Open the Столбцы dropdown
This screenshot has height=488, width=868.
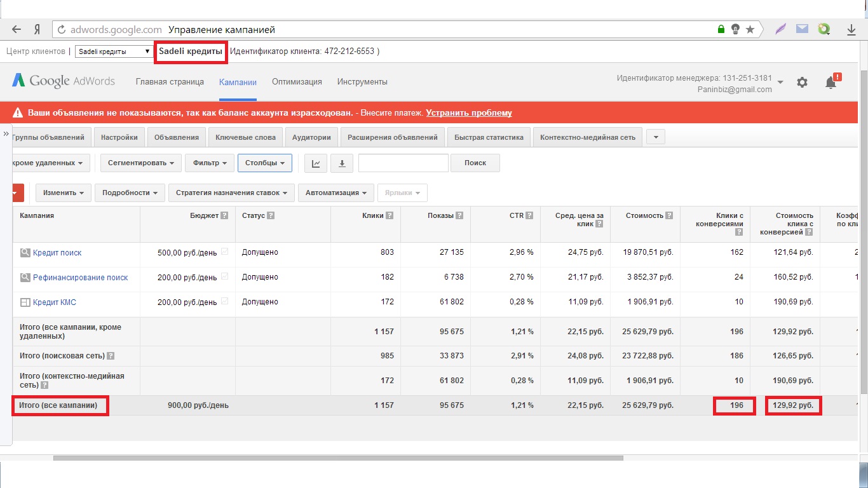tap(265, 163)
